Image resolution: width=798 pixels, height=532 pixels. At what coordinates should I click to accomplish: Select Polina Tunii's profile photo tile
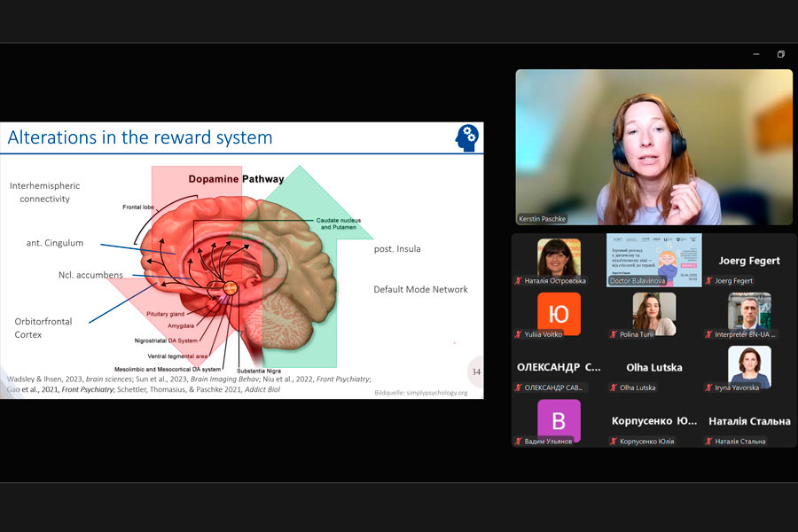(653, 314)
